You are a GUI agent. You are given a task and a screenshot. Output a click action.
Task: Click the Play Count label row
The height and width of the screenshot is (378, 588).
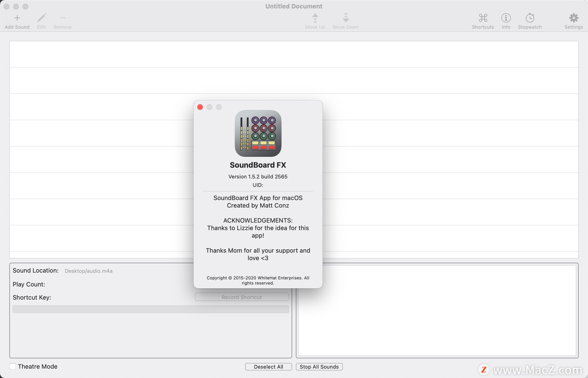pos(29,283)
